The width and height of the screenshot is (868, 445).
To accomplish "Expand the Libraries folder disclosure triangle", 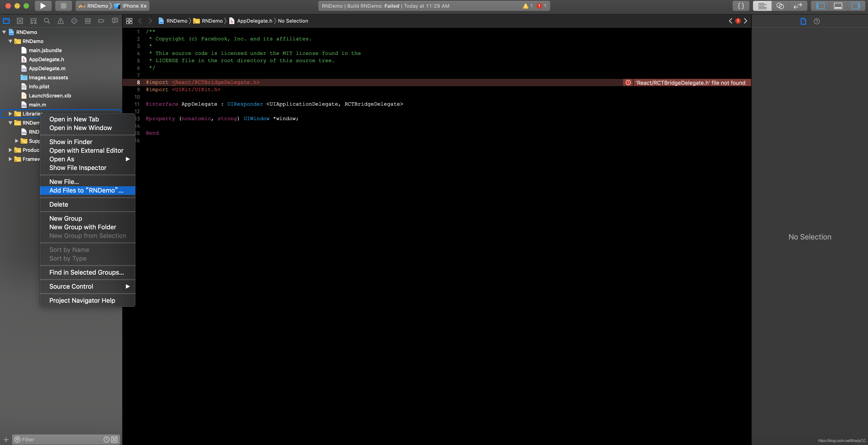I will click(10, 114).
